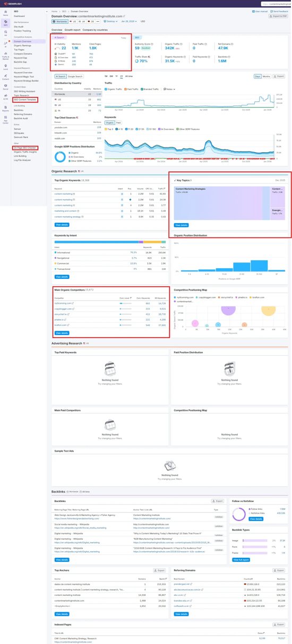Click the Worldwide row in country distribution
Viewport: 292px width, 644px height.
click(x=78, y=94)
